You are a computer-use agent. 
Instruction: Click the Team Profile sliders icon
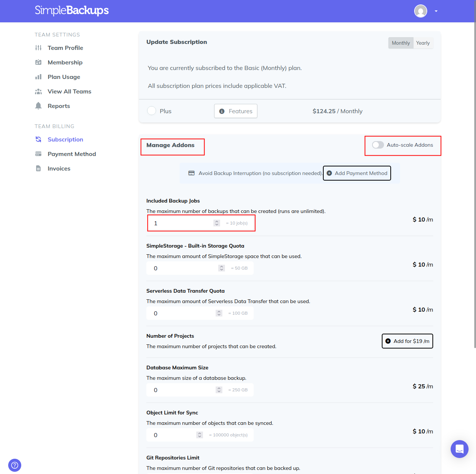click(38, 48)
